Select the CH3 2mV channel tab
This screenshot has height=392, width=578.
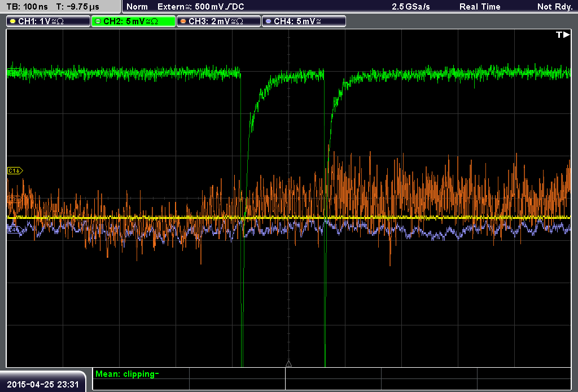218,21
